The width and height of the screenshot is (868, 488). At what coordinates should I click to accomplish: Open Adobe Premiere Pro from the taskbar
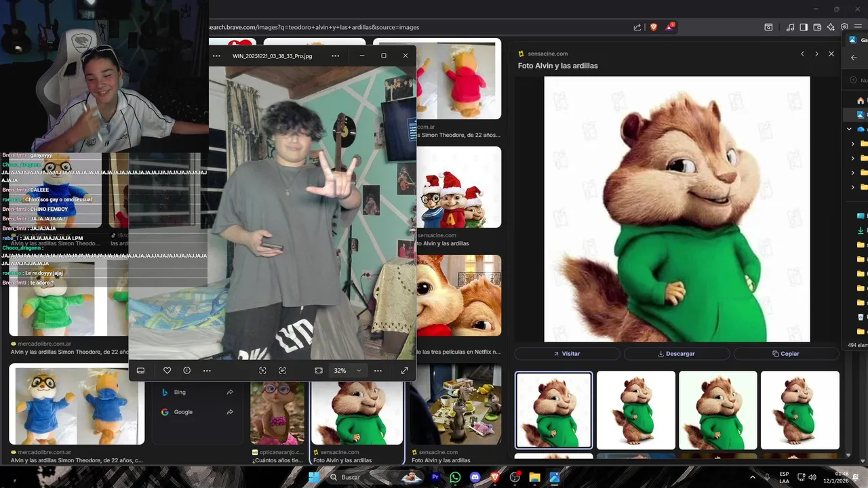coord(435,477)
